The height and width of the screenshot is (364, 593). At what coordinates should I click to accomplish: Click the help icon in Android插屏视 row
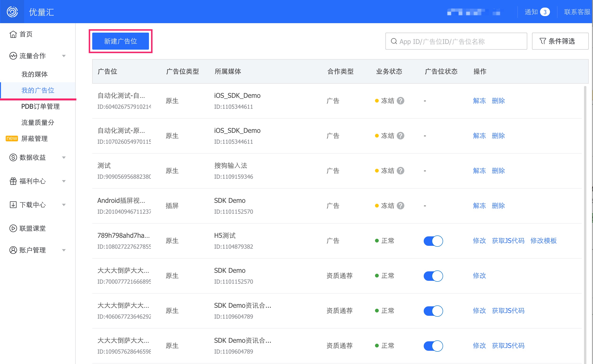coord(400,206)
